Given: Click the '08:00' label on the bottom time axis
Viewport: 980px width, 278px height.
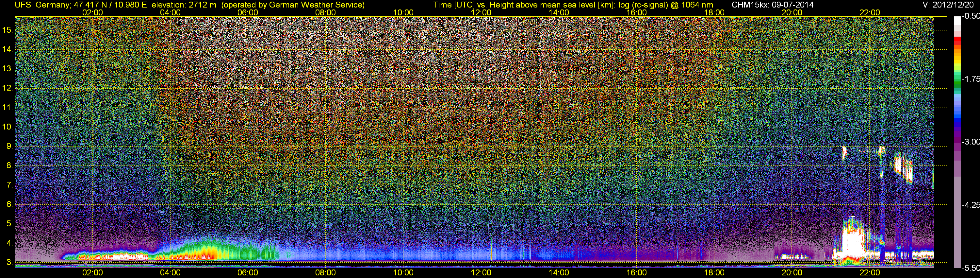Looking at the screenshot, I should pyautogui.click(x=326, y=273).
